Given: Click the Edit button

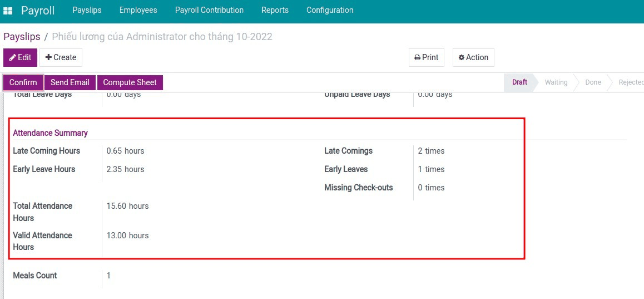Looking at the screenshot, I should [20, 57].
